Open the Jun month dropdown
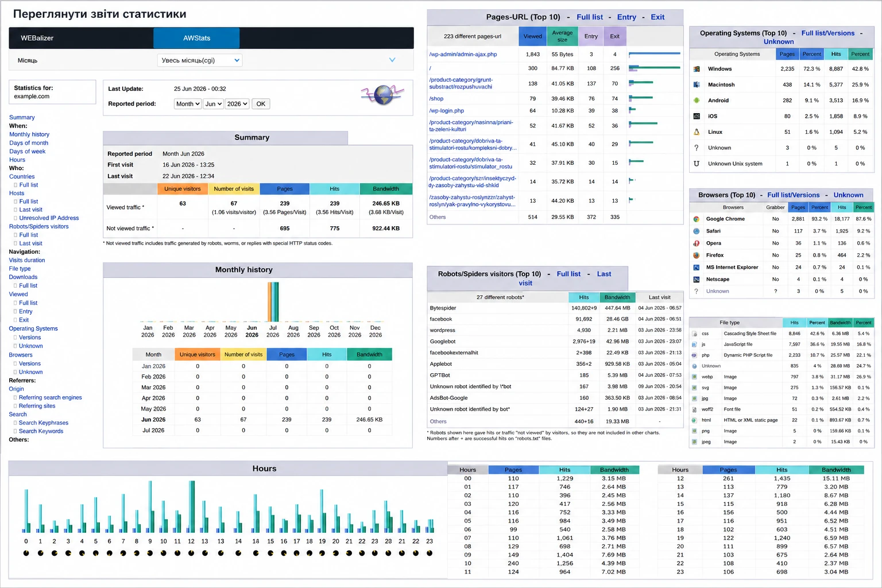Screen dimensions: 882x588 pyautogui.click(x=213, y=104)
